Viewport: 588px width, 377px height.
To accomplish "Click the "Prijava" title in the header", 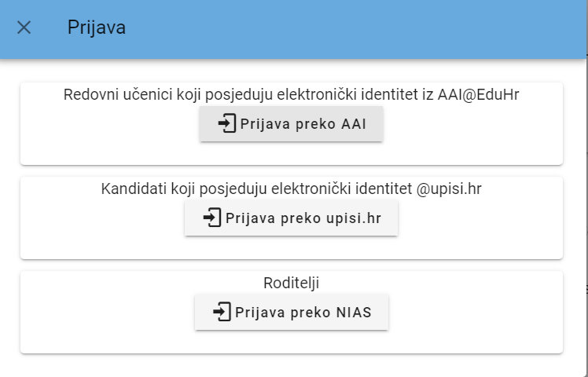I will (97, 28).
